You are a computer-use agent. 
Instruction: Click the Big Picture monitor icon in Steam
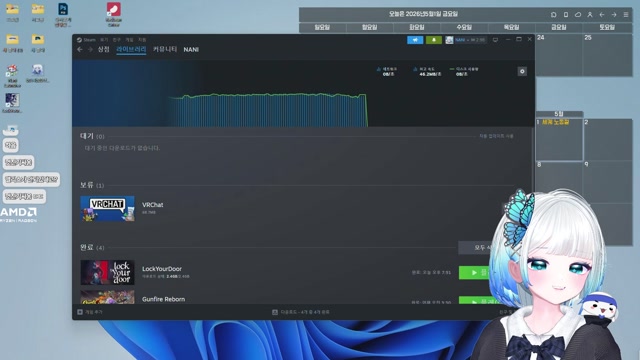(x=495, y=40)
